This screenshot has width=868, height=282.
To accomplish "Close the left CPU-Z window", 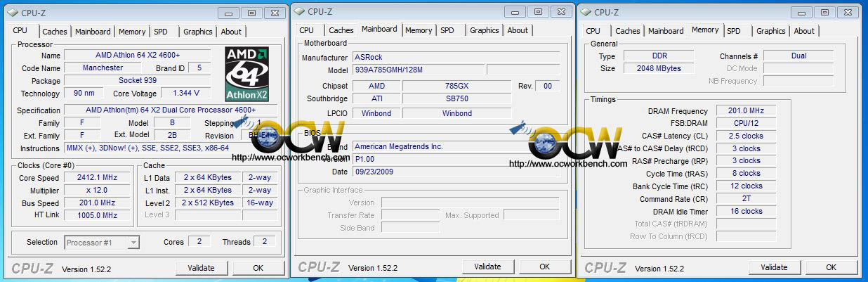I will (273, 13).
